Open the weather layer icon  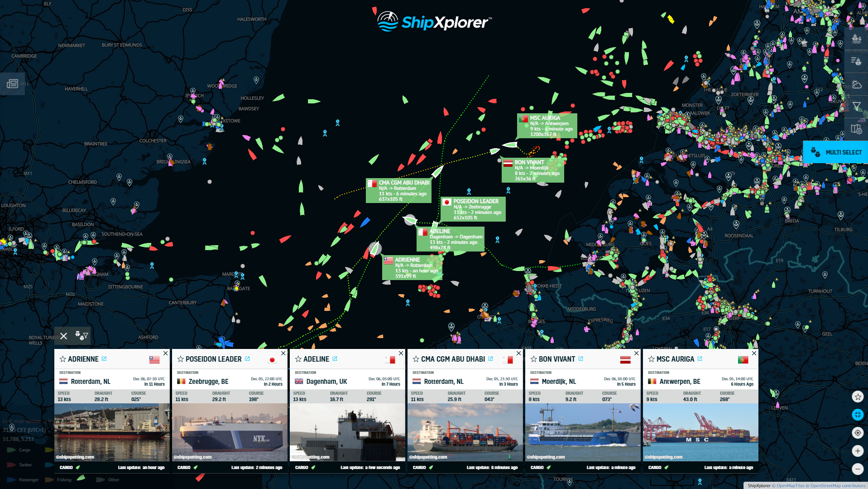(856, 84)
